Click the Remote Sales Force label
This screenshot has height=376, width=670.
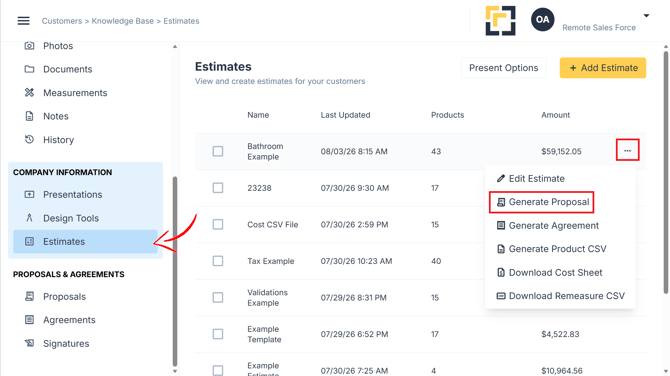pyautogui.click(x=599, y=28)
